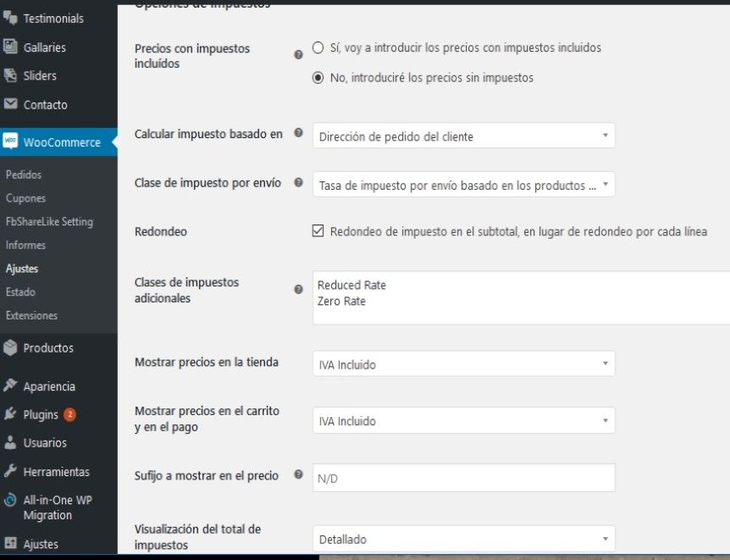Uncheck the Redondeo de impuesto checkbox
730x560 pixels.
[318, 230]
